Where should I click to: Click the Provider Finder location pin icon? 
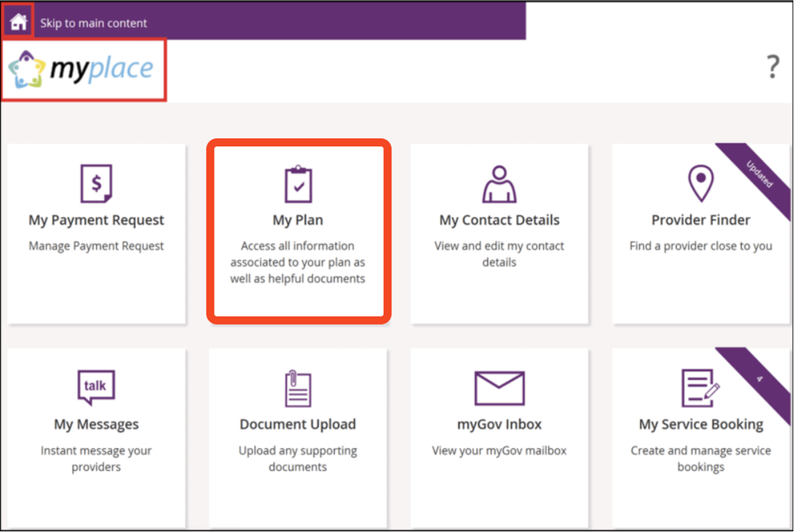click(x=700, y=182)
